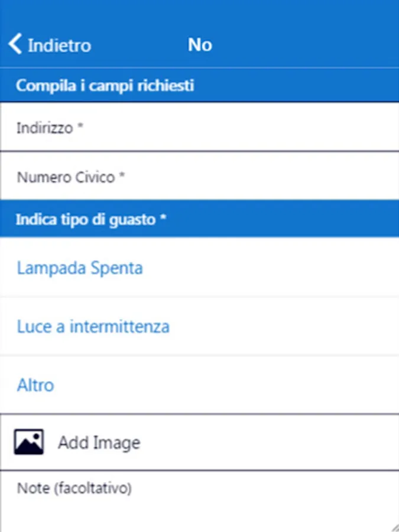Click the picture icon beside Add Image
Screen dimensions: 399x532
29,442
